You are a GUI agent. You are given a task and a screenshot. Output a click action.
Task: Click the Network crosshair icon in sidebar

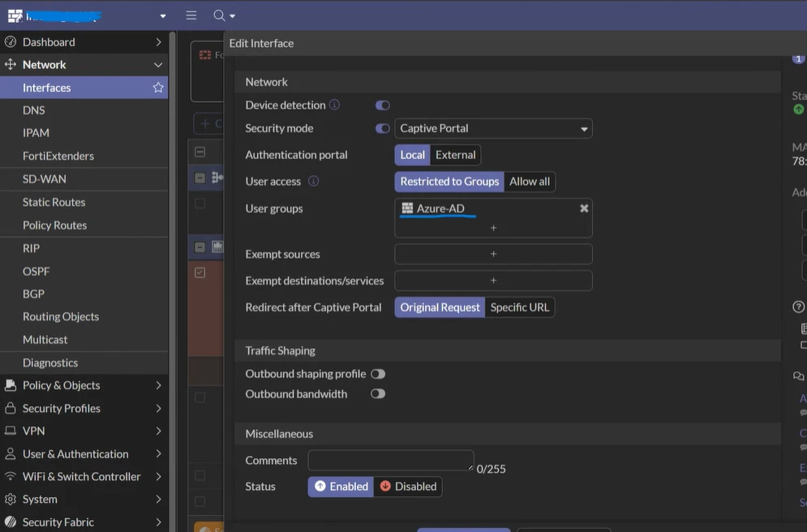coord(11,65)
